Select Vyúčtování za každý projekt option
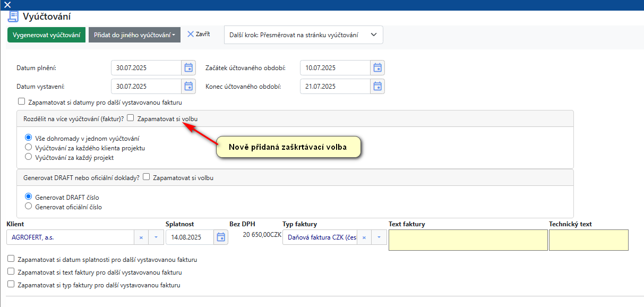The height and width of the screenshot is (307, 644). pyautogui.click(x=29, y=157)
